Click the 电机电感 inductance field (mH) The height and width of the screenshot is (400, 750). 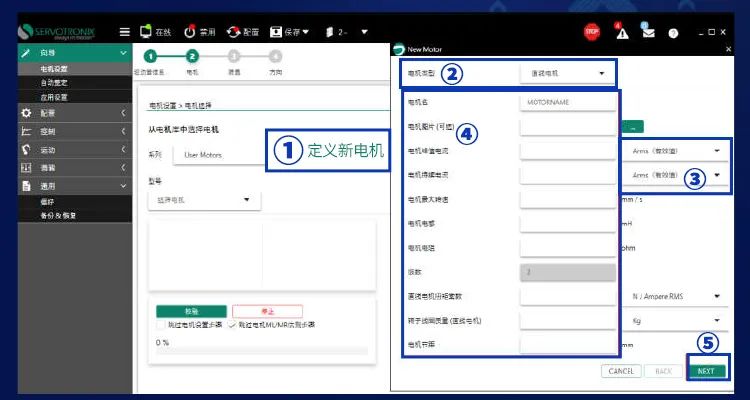(568, 223)
